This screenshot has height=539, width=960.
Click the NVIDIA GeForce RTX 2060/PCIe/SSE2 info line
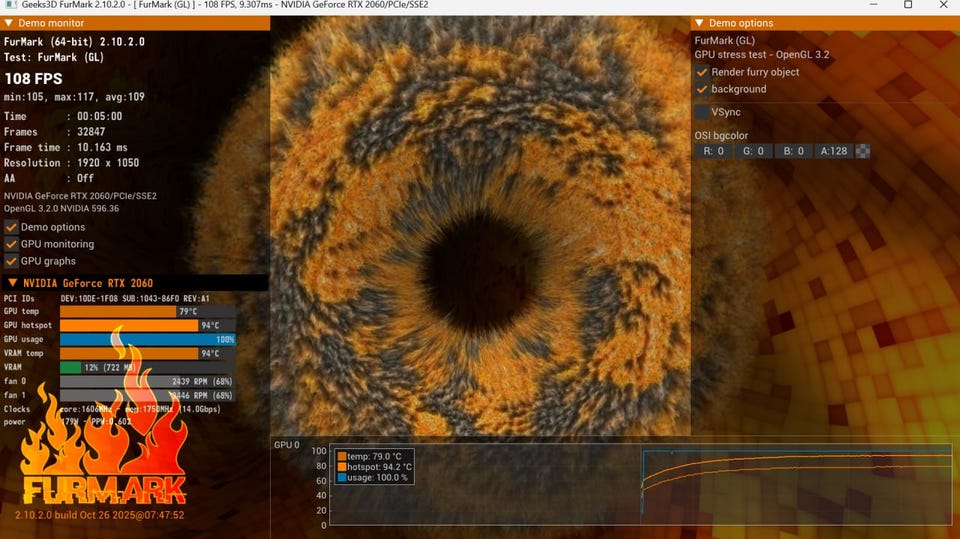click(x=80, y=196)
